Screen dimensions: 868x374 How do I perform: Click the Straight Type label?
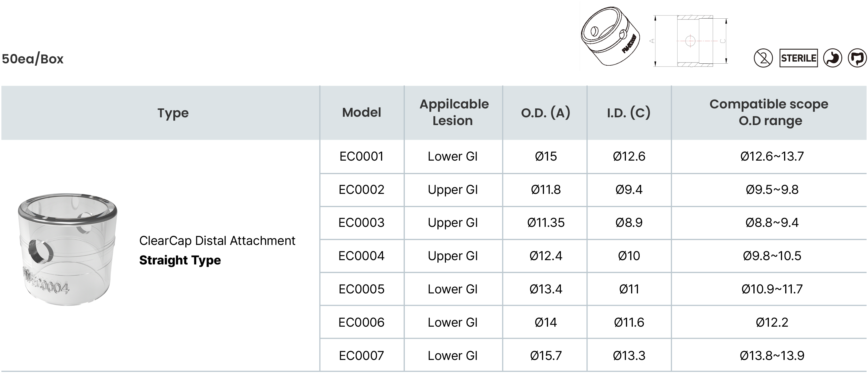(180, 260)
